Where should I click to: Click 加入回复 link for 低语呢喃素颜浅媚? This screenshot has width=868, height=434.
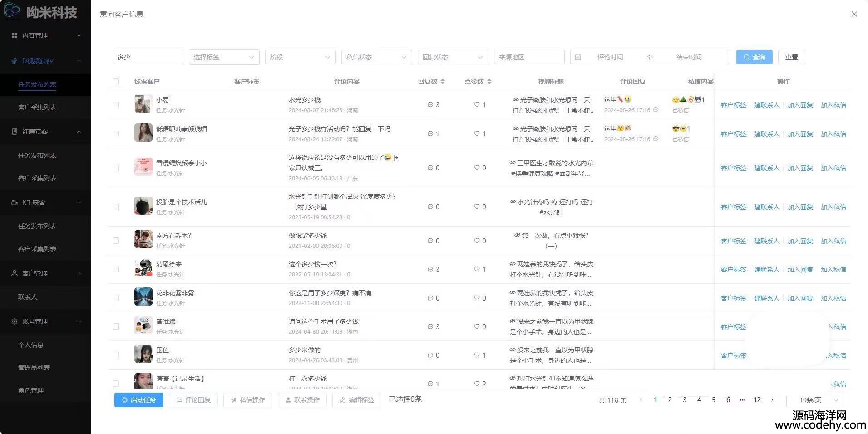pos(800,134)
